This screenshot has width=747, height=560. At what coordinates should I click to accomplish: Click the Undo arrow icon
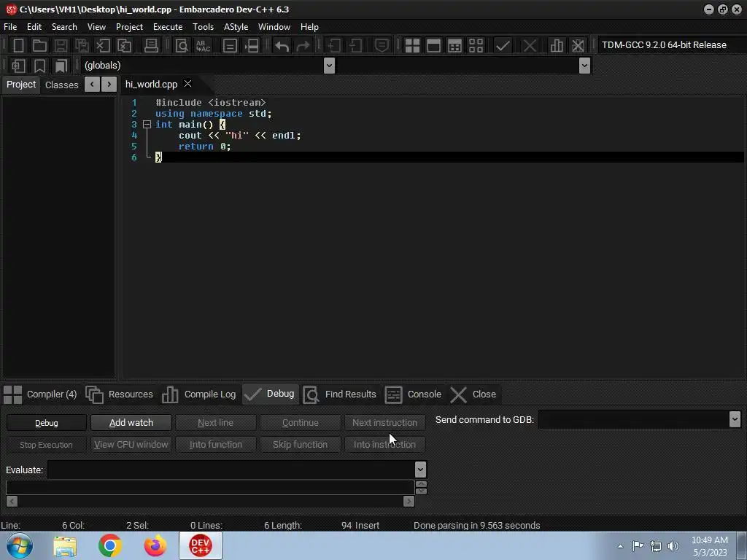282,46
